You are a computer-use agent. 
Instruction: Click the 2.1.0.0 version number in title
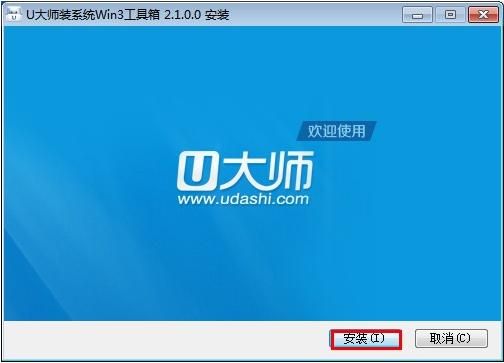[x=182, y=15]
